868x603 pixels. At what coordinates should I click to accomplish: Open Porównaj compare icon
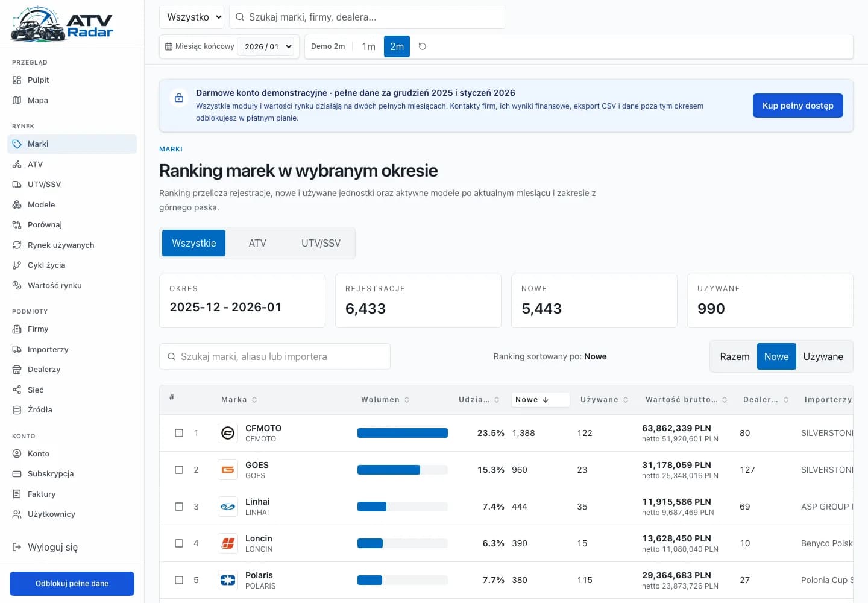click(x=17, y=225)
